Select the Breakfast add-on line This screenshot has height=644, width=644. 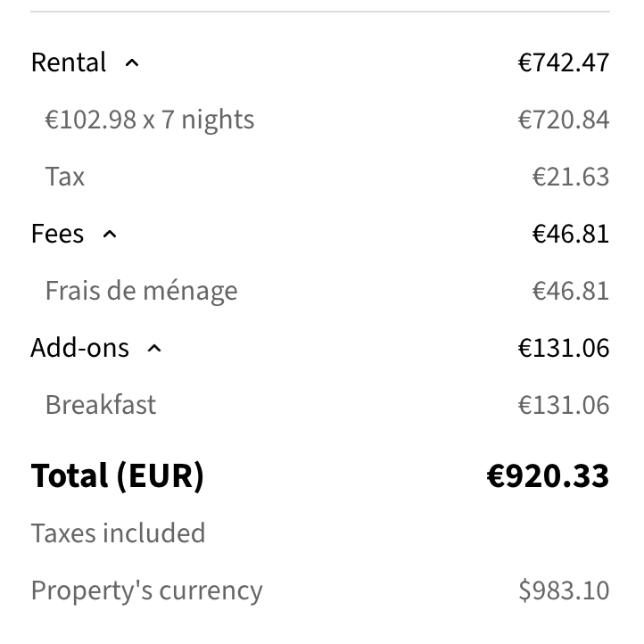(101, 405)
